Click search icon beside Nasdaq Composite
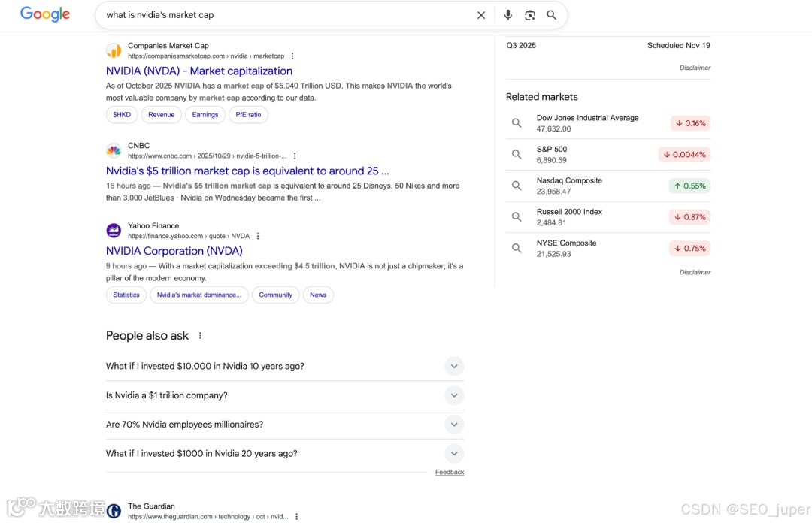812x523 pixels. pyautogui.click(x=517, y=186)
